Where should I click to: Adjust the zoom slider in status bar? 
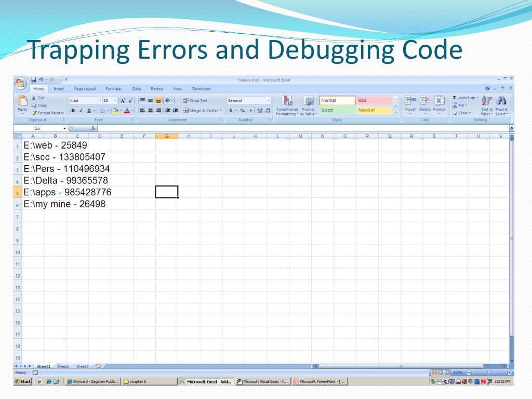click(x=488, y=373)
